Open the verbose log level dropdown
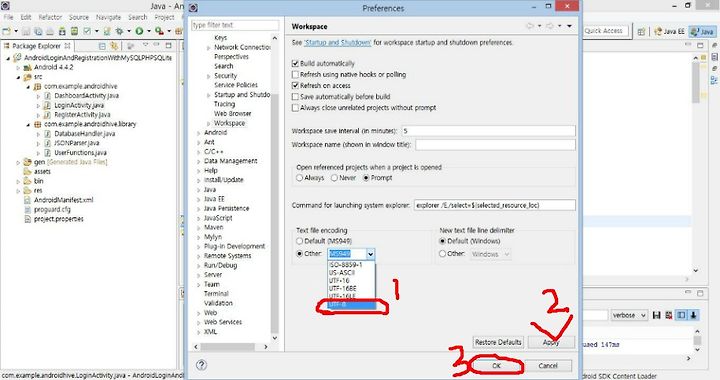 coord(629,315)
